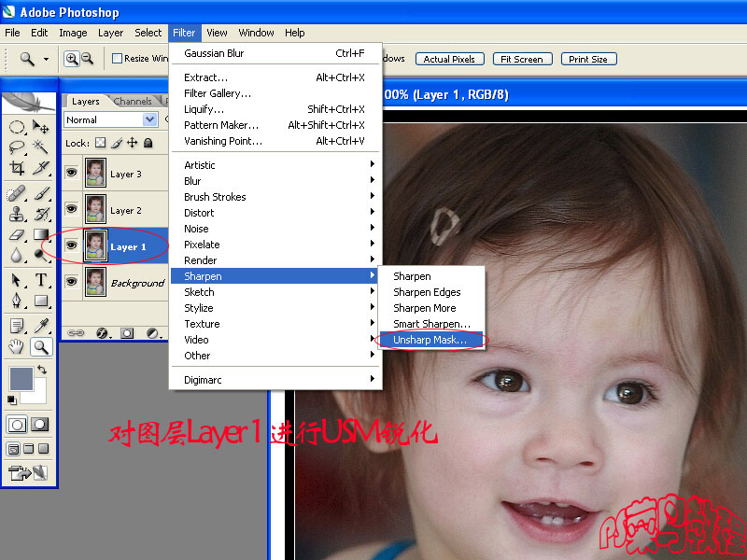Hide Background layer visibility eye
The height and width of the screenshot is (560, 747).
point(72,282)
